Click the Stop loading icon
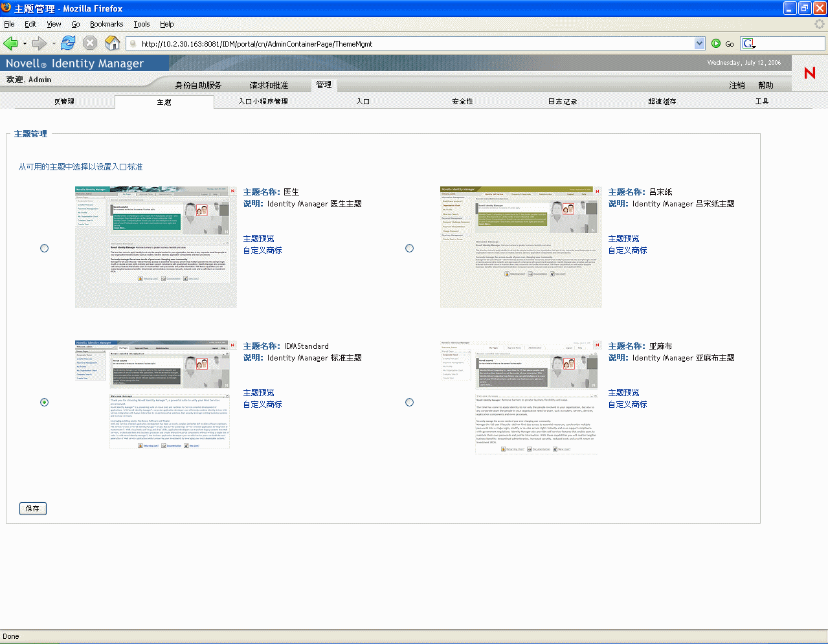This screenshot has height=644, width=828. [90, 43]
